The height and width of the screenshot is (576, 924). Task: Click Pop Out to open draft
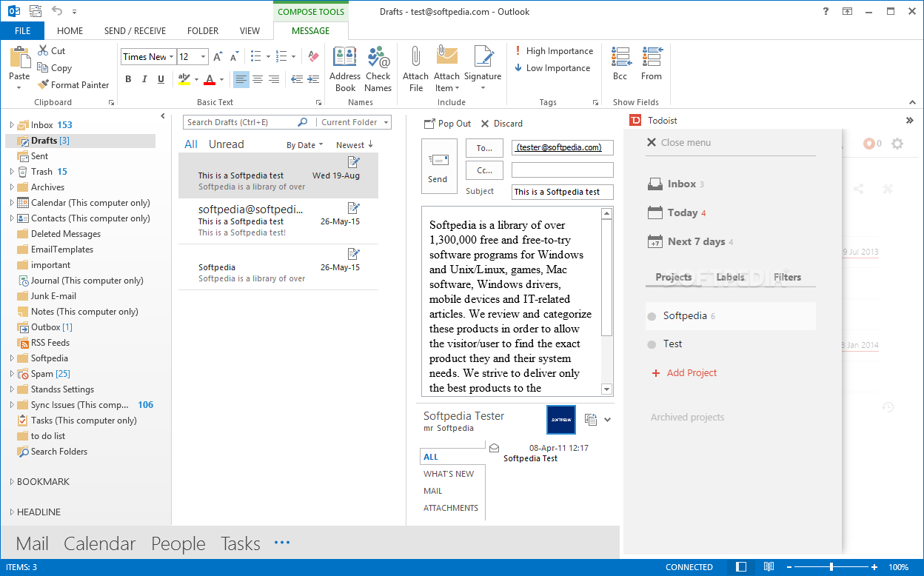coord(447,124)
